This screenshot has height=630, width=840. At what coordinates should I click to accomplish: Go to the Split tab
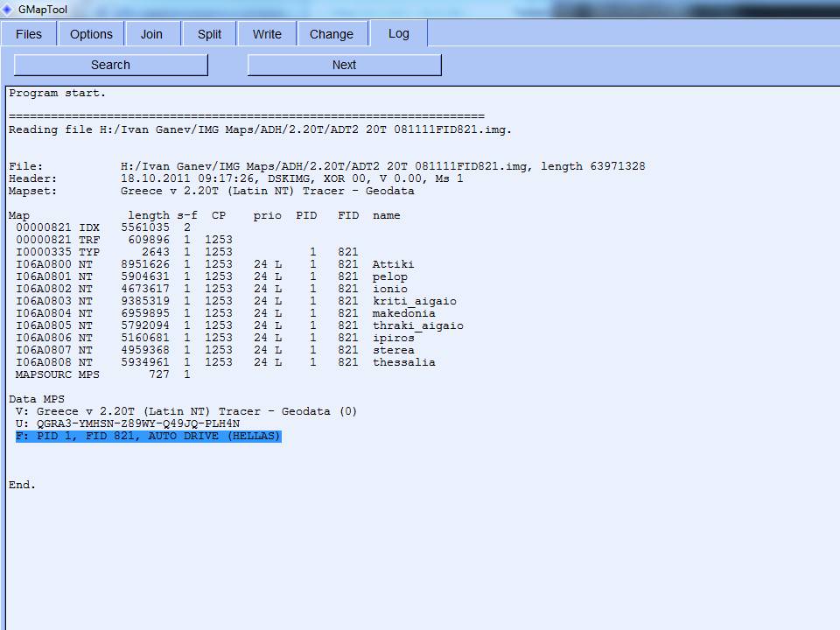click(x=209, y=34)
